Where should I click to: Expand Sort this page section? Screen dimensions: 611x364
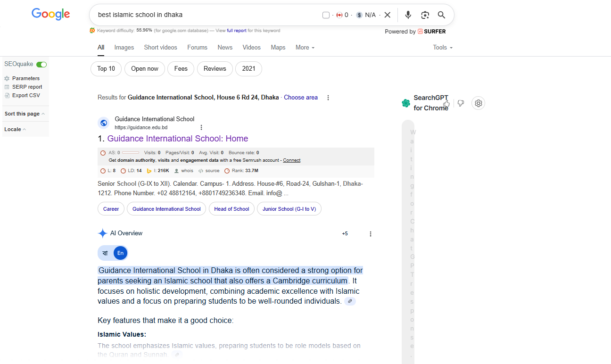[25, 114]
